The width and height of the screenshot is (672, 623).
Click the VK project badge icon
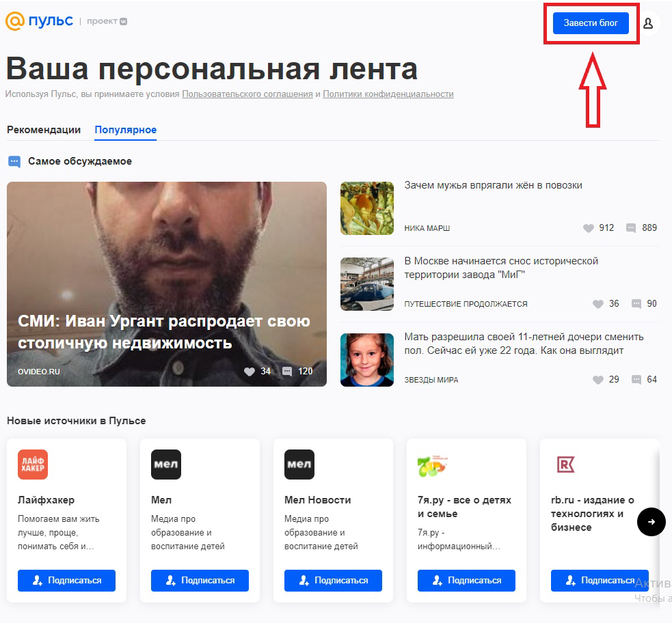(124, 21)
